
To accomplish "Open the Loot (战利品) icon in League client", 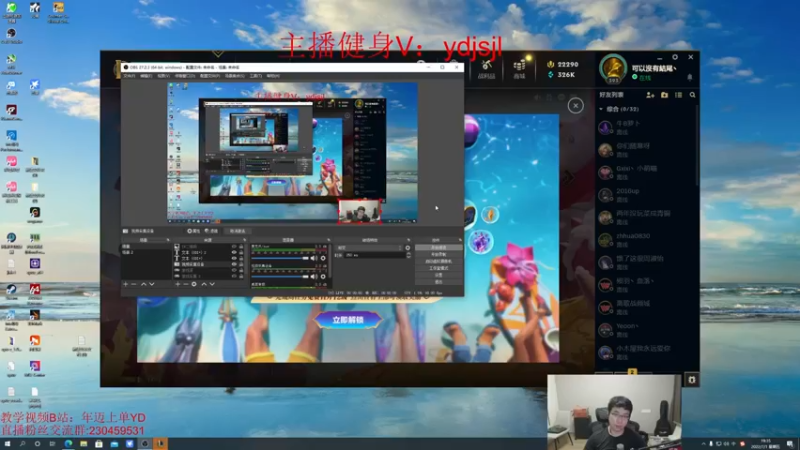I will point(486,69).
